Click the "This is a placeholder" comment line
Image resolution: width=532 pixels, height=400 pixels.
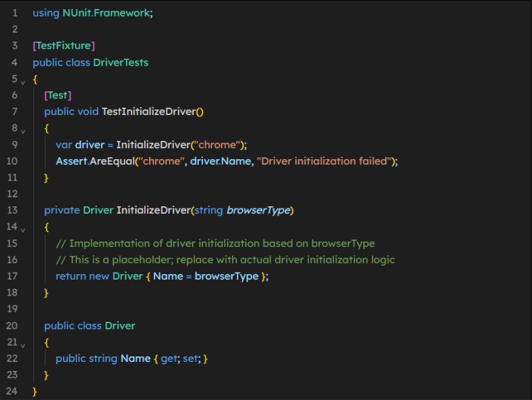tap(225, 260)
